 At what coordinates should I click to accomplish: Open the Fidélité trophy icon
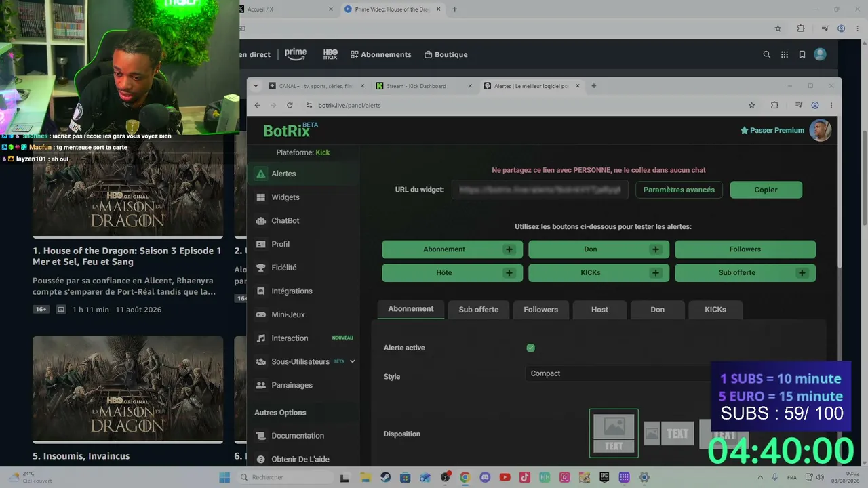pyautogui.click(x=260, y=268)
